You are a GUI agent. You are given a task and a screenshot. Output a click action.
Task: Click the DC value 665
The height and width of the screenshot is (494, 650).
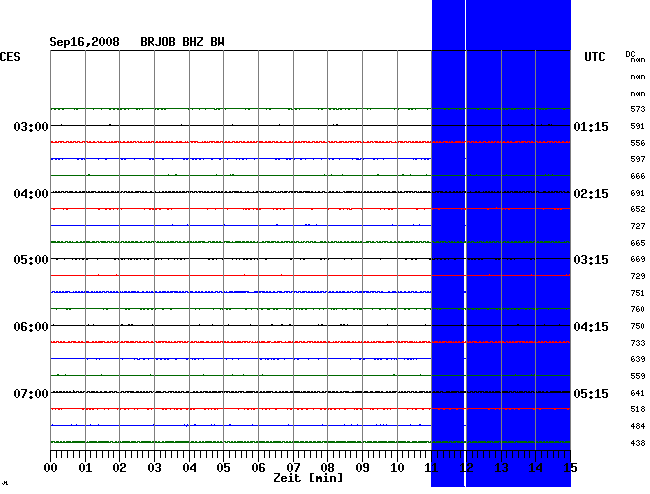tap(638, 243)
